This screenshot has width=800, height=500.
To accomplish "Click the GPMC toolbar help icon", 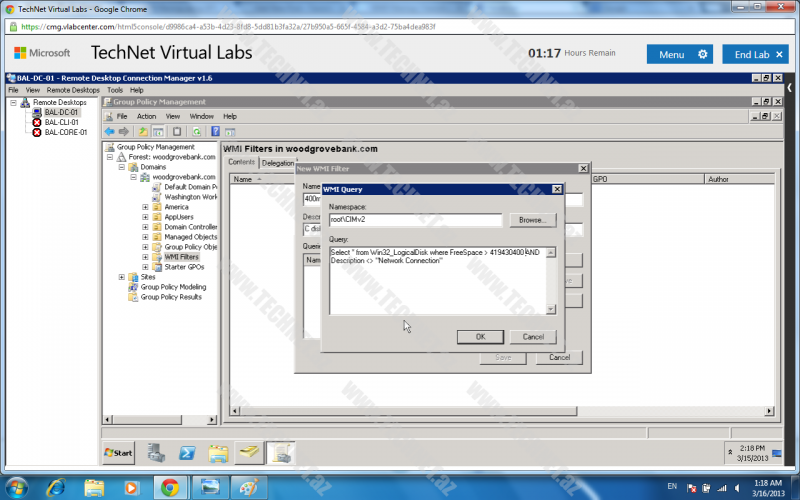I will [x=214, y=131].
